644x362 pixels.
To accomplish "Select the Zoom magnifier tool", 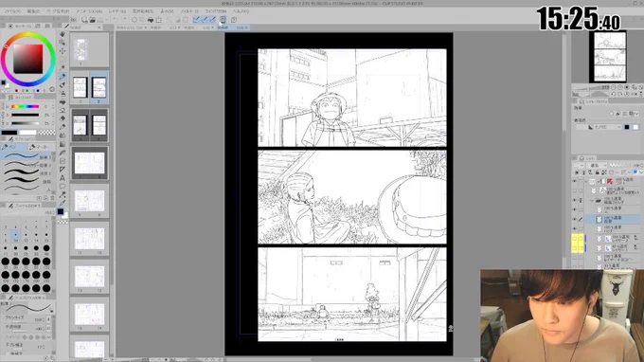I will pyautogui.click(x=62, y=43).
